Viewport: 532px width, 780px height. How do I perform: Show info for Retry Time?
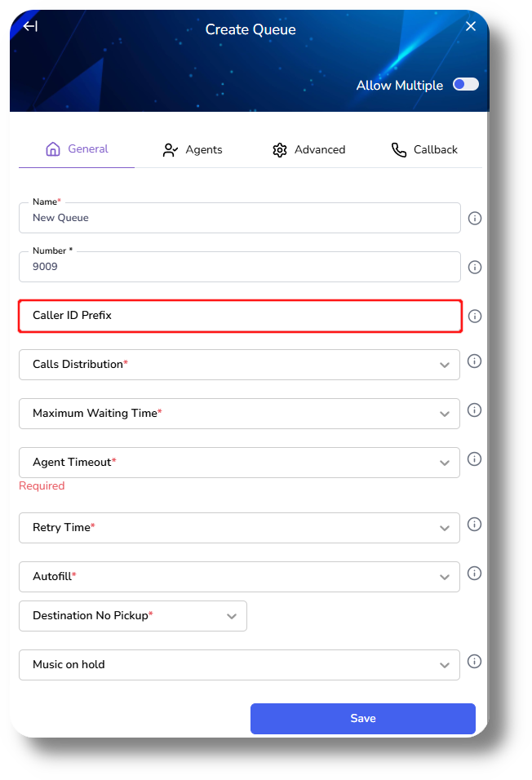click(x=475, y=524)
